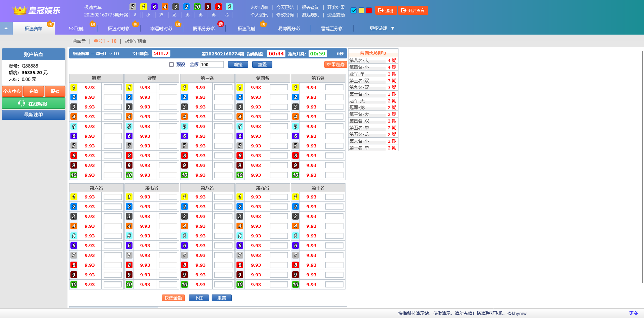Viewport: 644px width, 318px height.
Task: Open the 更多游戏 dropdown
Action: [x=382, y=29]
